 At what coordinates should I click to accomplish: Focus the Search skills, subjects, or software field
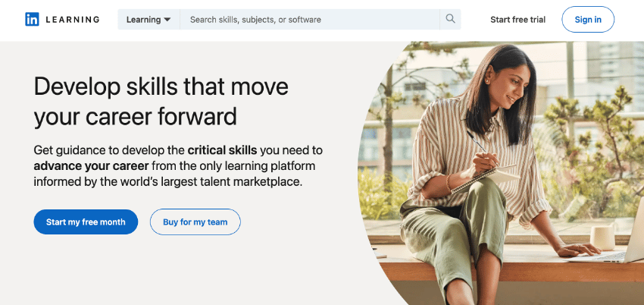pyautogui.click(x=310, y=19)
